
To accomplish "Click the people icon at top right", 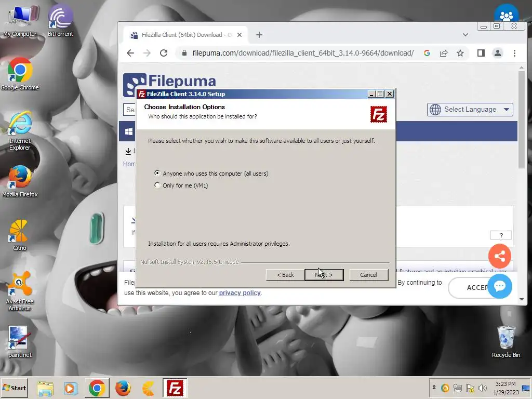I will click(506, 14).
